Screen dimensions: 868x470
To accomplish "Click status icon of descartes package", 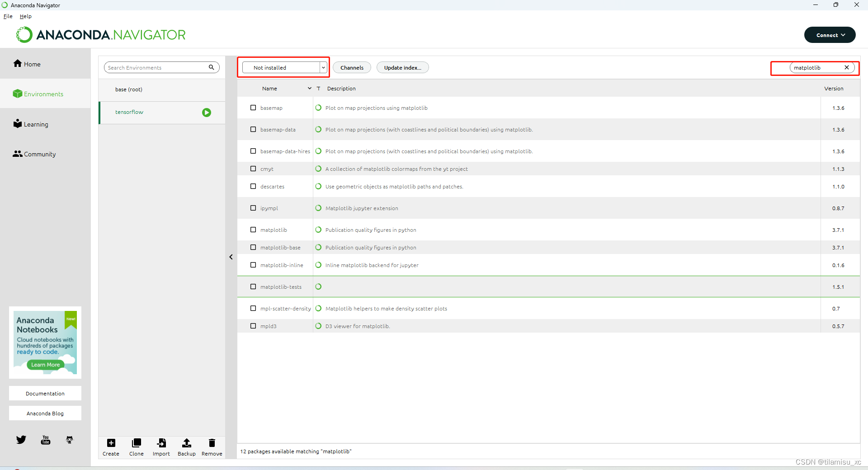I will pos(318,186).
